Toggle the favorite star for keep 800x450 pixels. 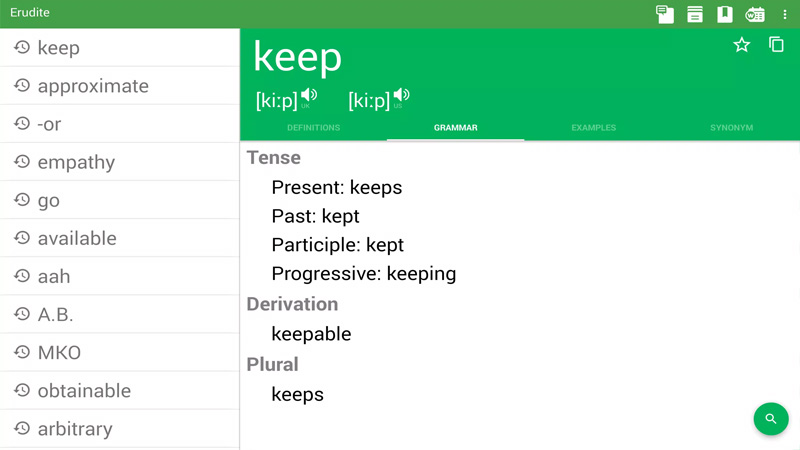(742, 45)
